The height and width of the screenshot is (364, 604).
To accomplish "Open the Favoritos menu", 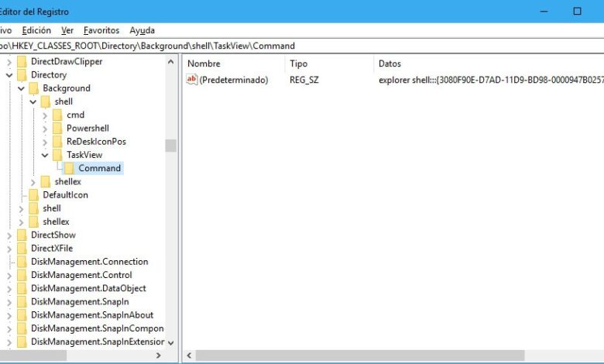I will 101,30.
